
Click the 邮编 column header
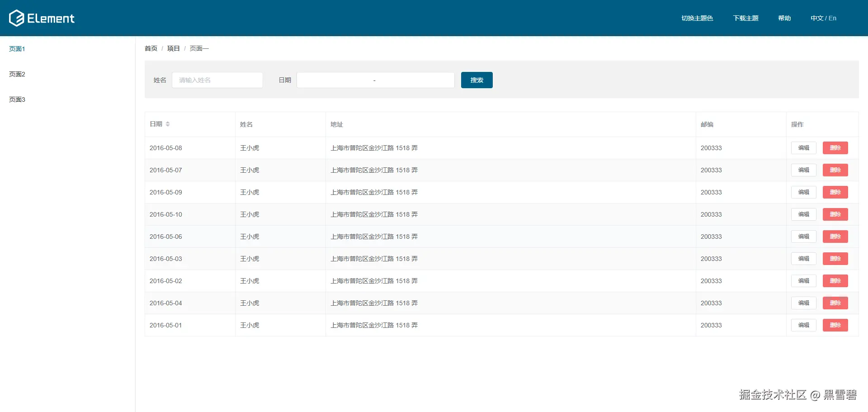click(x=707, y=124)
